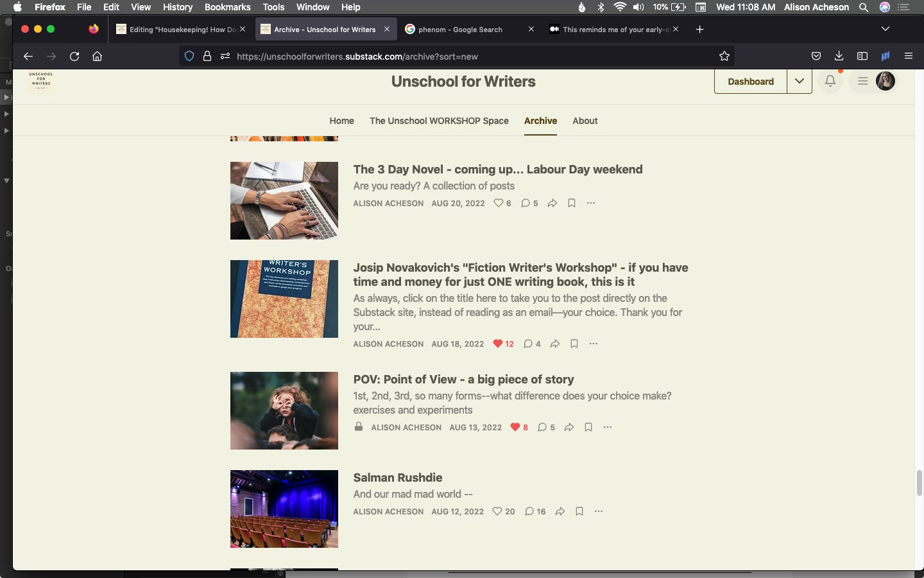Open the Writer's Workshop book thumbnail
Screen dimensions: 924x578
click(284, 299)
